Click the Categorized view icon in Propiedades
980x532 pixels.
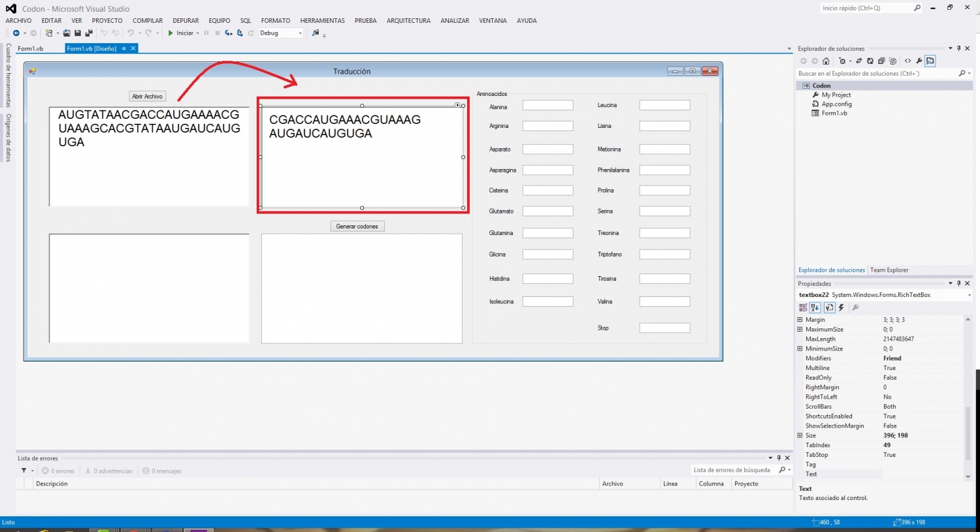click(803, 307)
